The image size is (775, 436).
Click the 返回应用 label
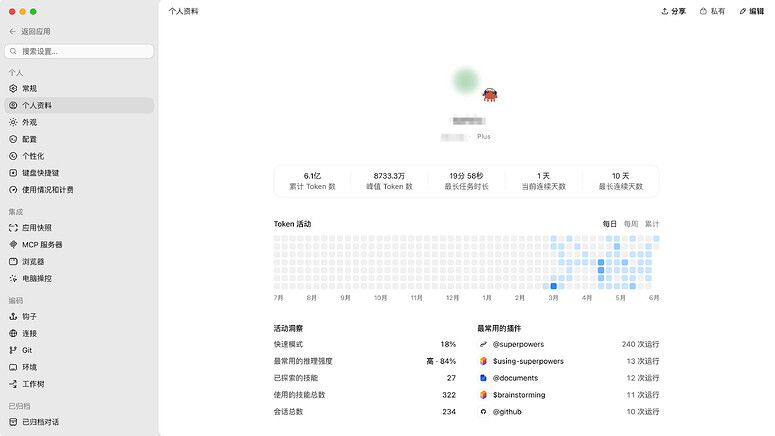pyautogui.click(x=36, y=31)
